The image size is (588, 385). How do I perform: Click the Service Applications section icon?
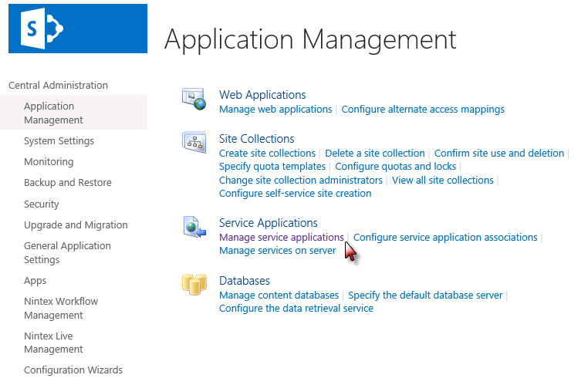pyautogui.click(x=193, y=227)
